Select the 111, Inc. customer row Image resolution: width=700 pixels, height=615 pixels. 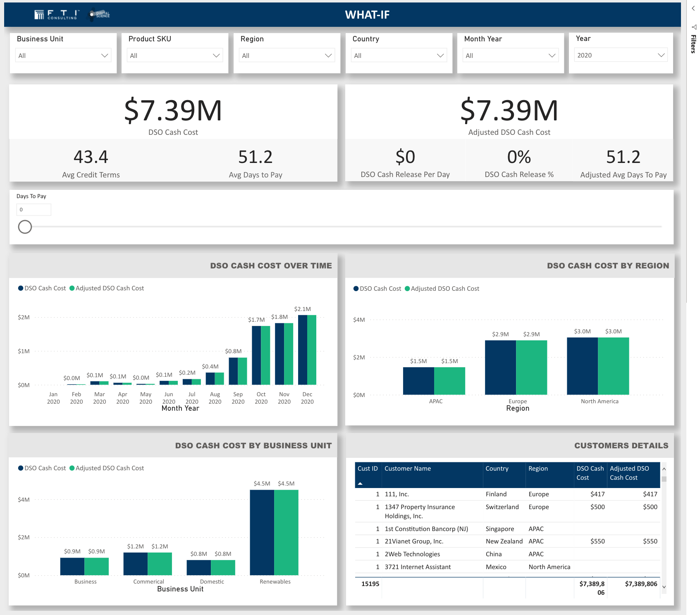pyautogui.click(x=507, y=494)
